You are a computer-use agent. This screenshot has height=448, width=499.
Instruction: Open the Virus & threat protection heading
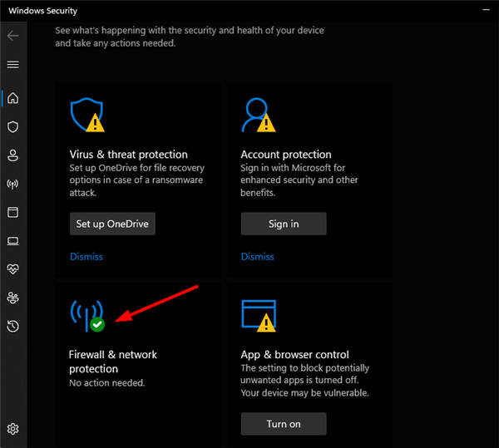click(x=129, y=155)
